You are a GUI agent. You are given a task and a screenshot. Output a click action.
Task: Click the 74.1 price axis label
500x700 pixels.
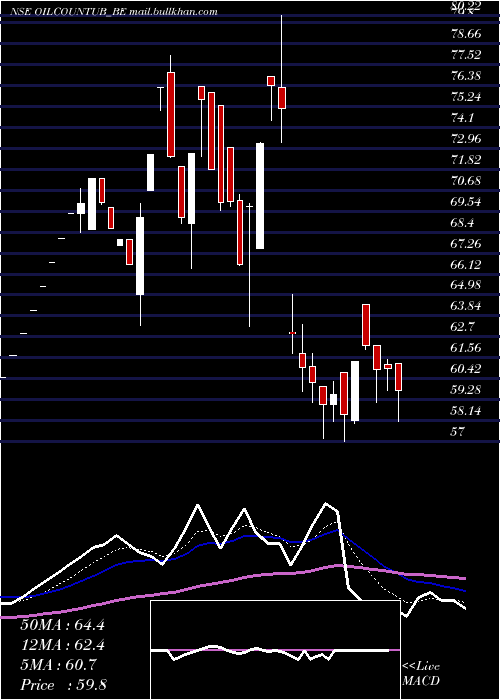(463, 117)
